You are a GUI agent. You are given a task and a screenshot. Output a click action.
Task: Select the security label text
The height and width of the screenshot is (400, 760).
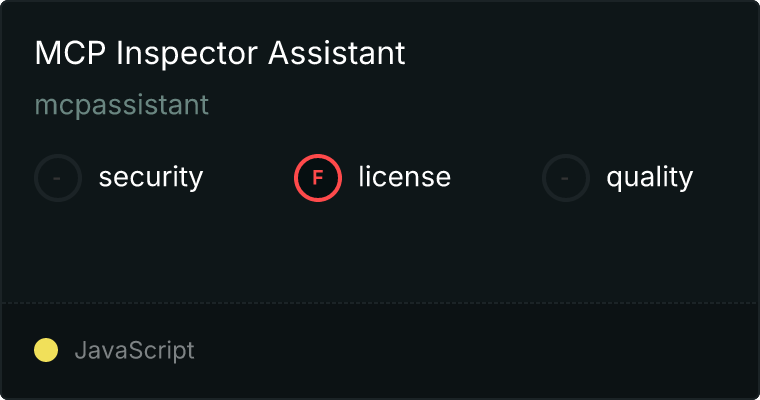tap(151, 177)
